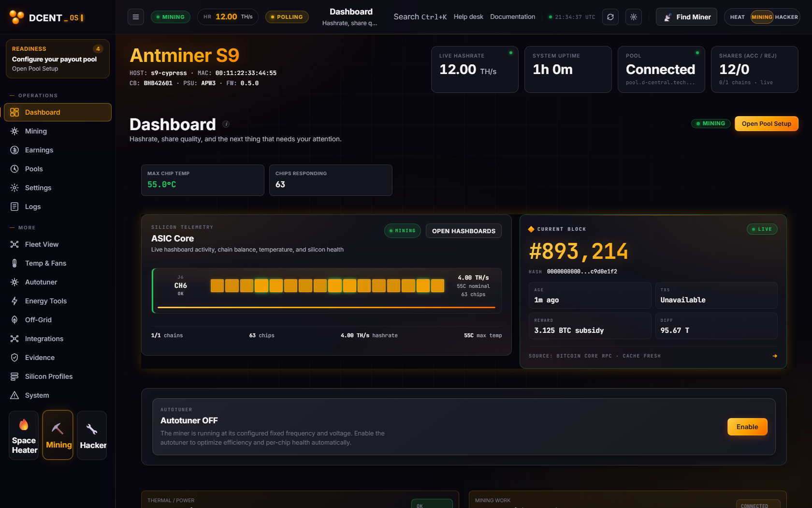812x508 pixels.
Task: Click the Max Chip Temp 55.0°C value
Action: (162, 184)
